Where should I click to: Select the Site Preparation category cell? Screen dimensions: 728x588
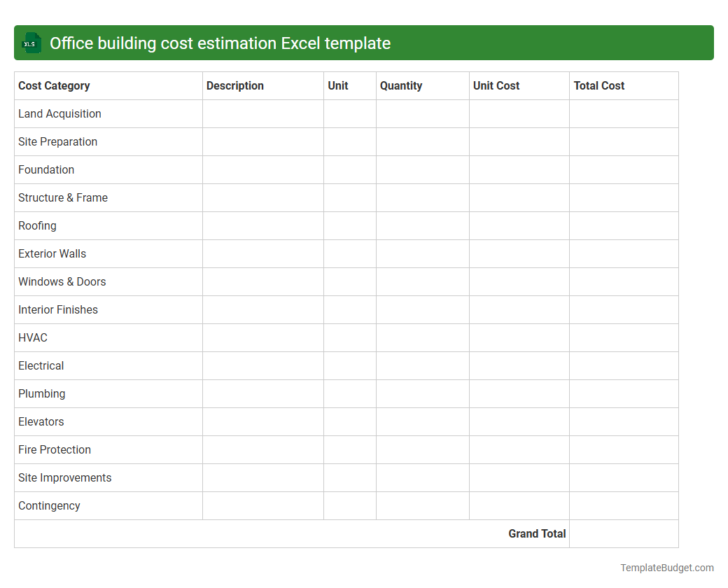click(57, 141)
